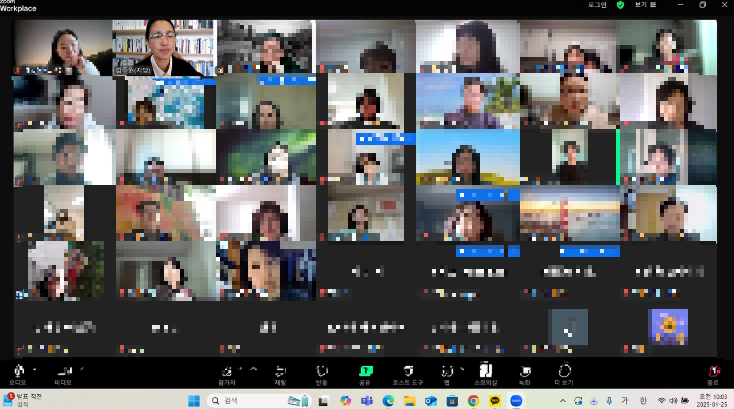Select the bookshelf participant video labeled (지정)
734x409 pixels.
163,47
